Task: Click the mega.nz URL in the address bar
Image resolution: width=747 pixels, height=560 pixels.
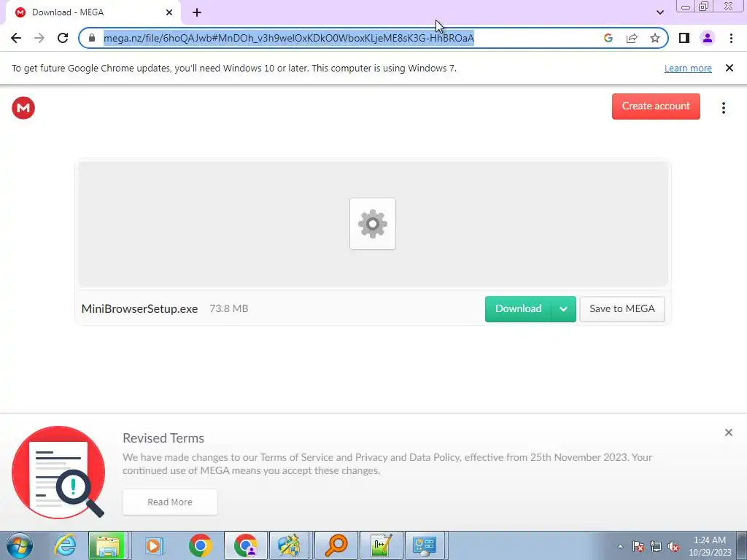Action: click(x=289, y=38)
